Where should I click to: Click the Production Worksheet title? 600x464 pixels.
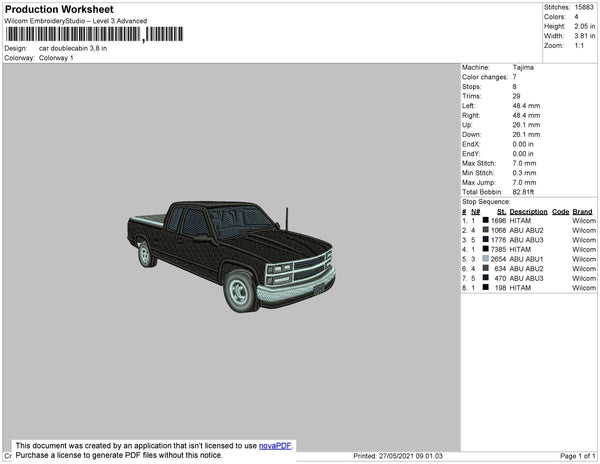pos(59,10)
